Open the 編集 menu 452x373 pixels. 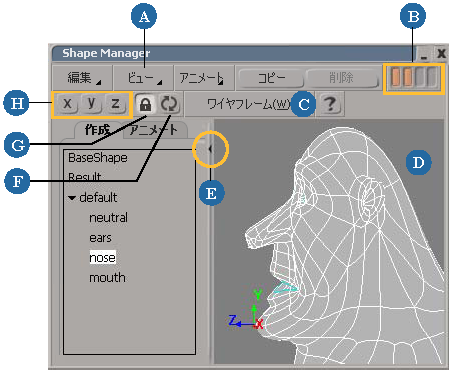pos(82,78)
